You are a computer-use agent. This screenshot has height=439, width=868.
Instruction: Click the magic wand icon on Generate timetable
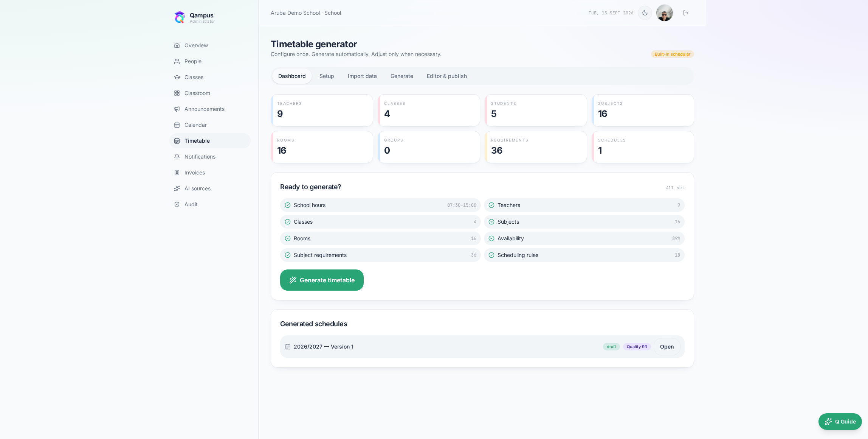(x=293, y=280)
